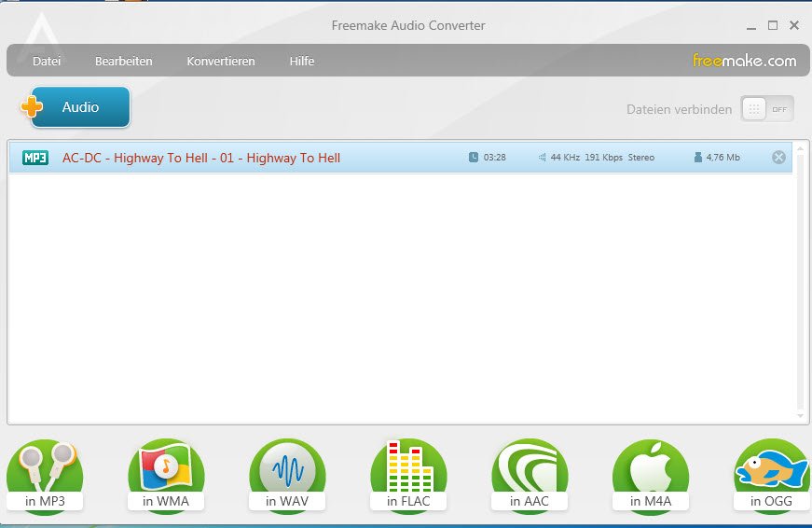This screenshot has height=528, width=812.
Task: Choose the in WMA output format
Action: coord(166,477)
